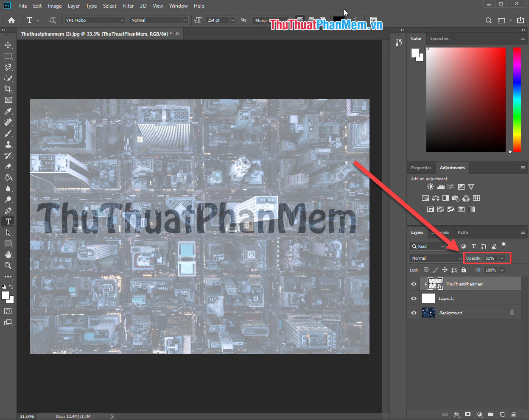This screenshot has height=420, width=529.
Task: Select the Eyedropper tool
Action: (x=8, y=111)
